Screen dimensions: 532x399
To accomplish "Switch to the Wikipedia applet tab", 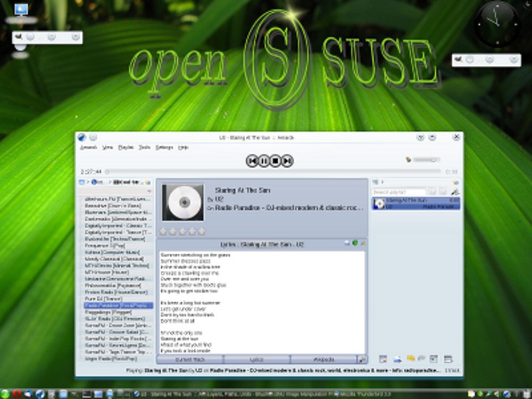I will pyautogui.click(x=323, y=359).
